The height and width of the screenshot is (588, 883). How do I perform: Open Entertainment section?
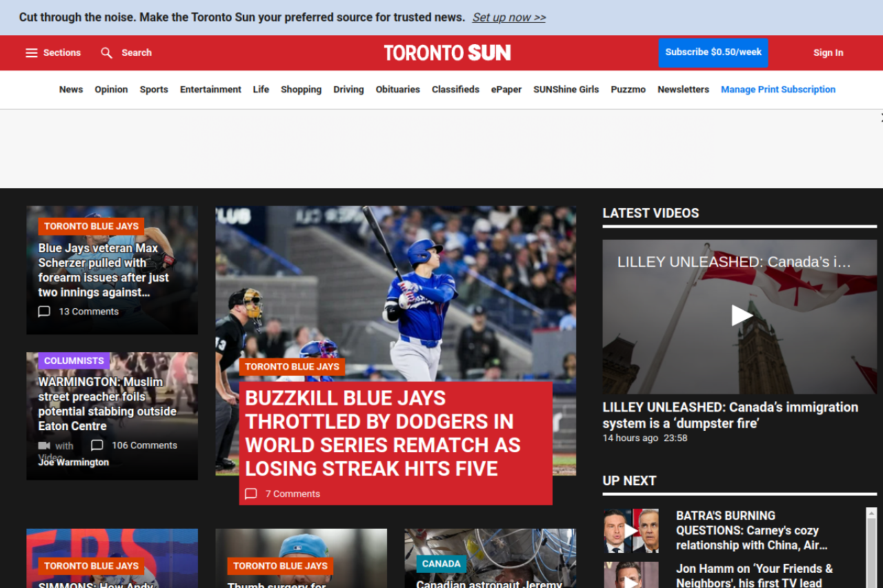(x=210, y=90)
